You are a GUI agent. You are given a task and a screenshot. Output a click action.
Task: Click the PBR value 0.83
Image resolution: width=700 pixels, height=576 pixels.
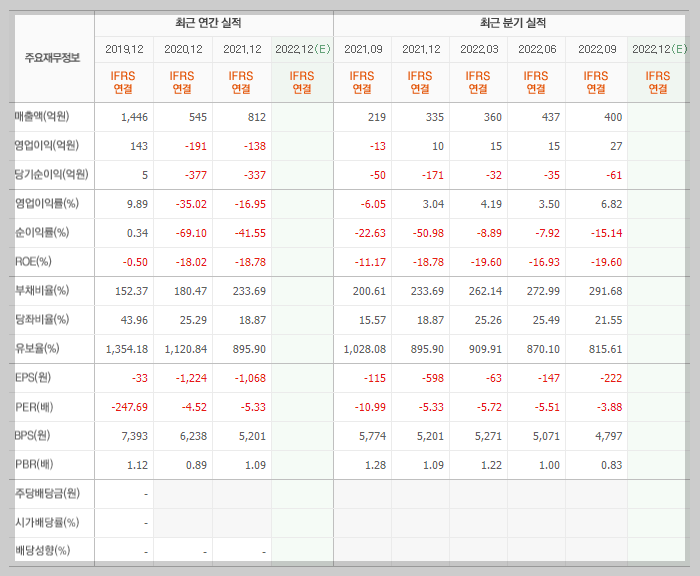point(612,465)
